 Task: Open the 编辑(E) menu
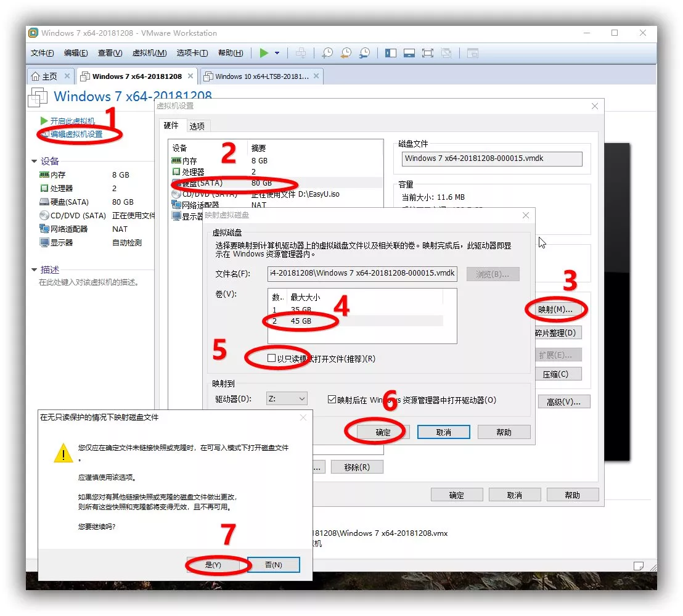76,53
